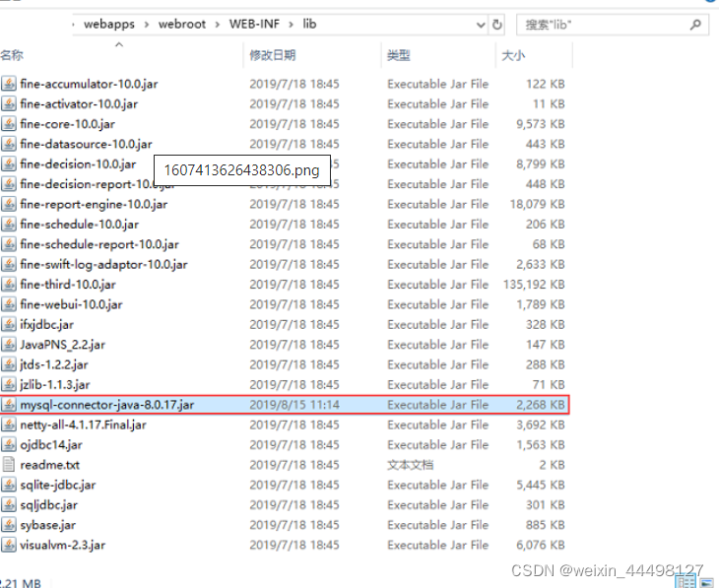Click the jar icon of fine-third-10.0.jar
This screenshot has width=719, height=588.
(x=8, y=285)
